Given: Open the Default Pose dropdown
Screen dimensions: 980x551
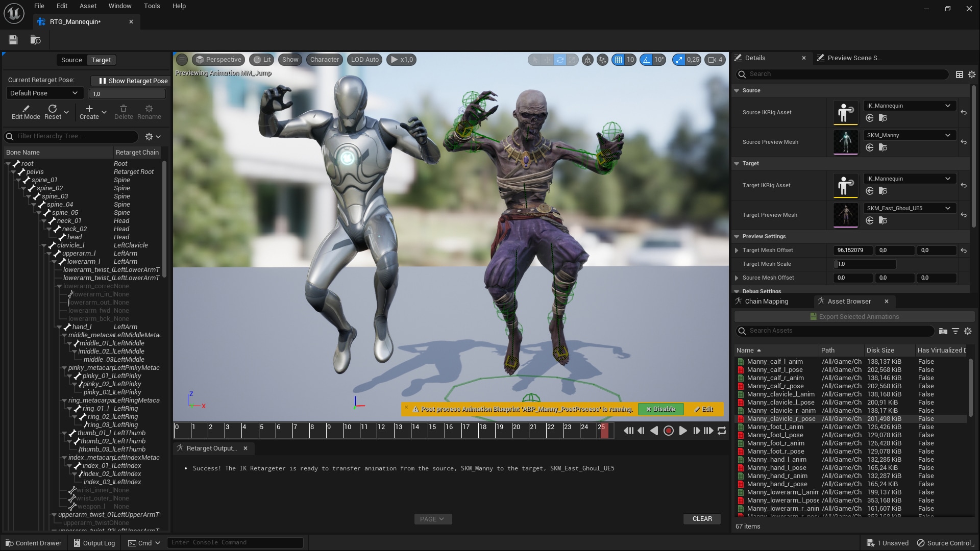Looking at the screenshot, I should (44, 93).
